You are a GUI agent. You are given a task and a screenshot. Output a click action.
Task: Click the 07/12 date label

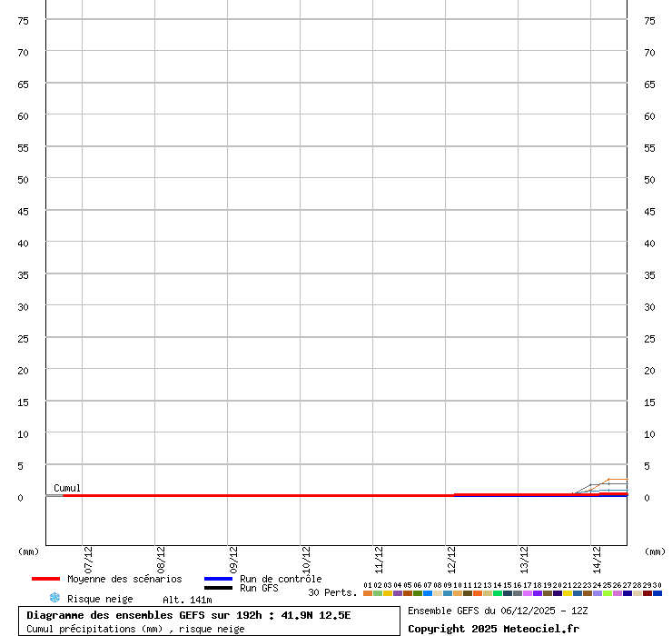pos(88,555)
